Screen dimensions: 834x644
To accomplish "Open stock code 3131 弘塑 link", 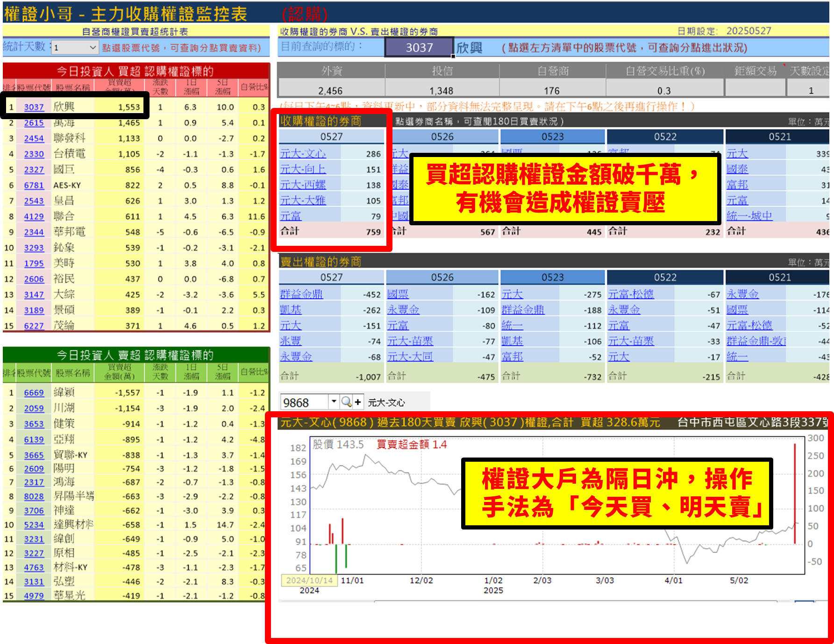I will point(34,581).
